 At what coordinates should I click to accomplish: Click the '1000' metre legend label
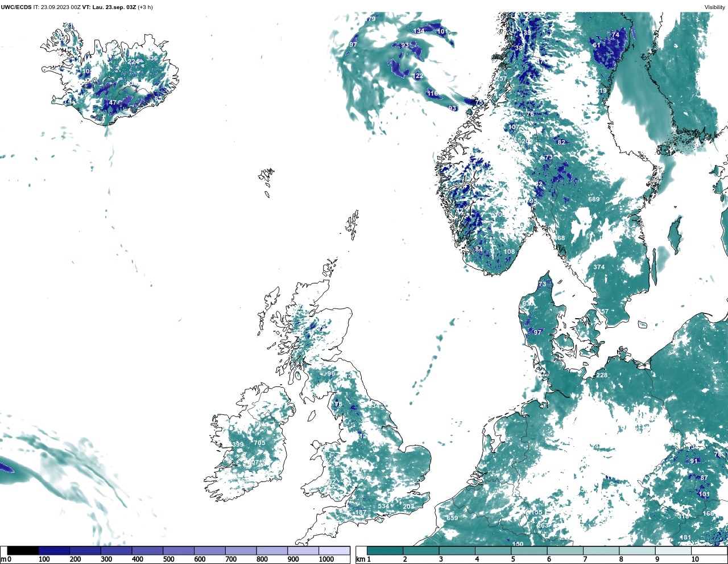(x=326, y=559)
